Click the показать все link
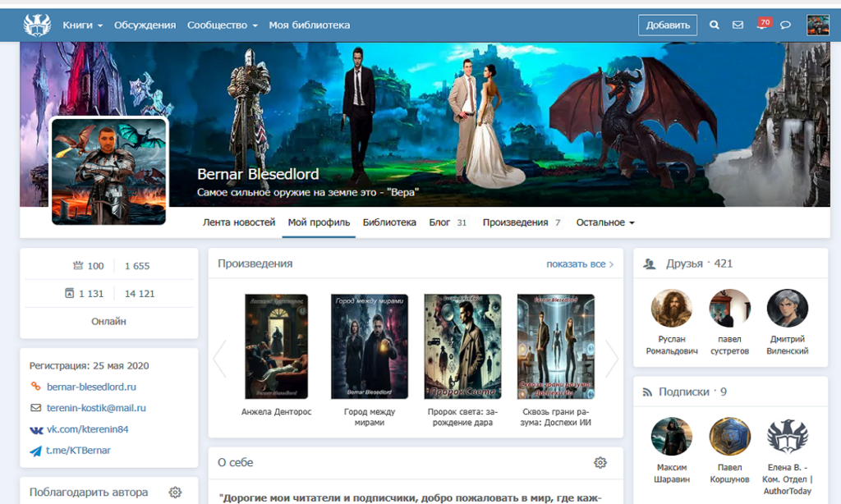841x504 pixels. click(x=580, y=264)
